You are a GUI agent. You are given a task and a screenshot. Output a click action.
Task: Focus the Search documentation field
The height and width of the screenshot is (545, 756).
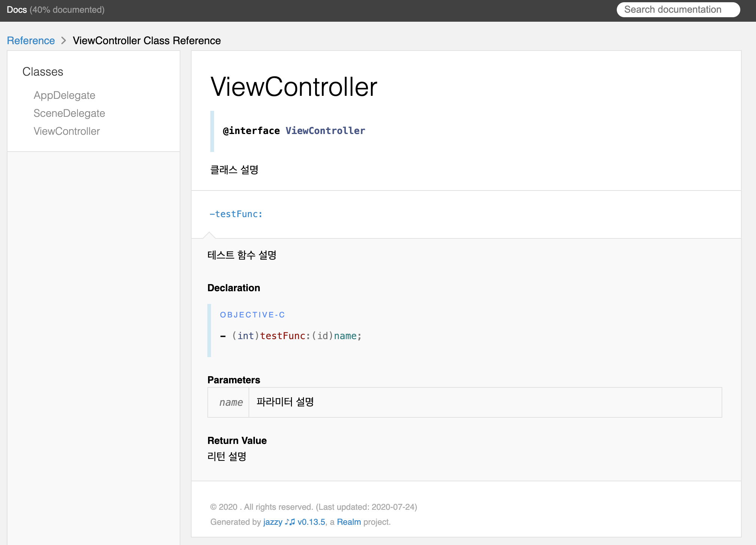click(x=678, y=10)
